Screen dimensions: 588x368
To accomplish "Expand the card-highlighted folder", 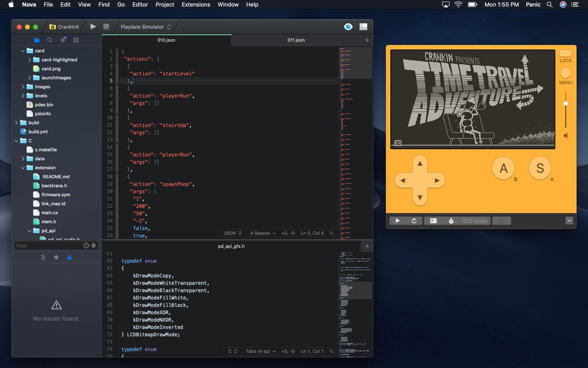I will pos(29,59).
